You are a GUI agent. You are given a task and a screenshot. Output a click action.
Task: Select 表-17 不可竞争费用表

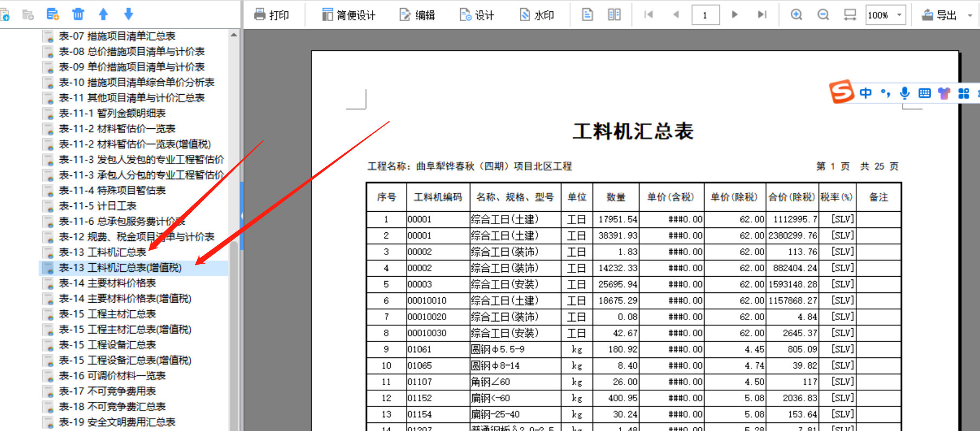tap(107, 391)
